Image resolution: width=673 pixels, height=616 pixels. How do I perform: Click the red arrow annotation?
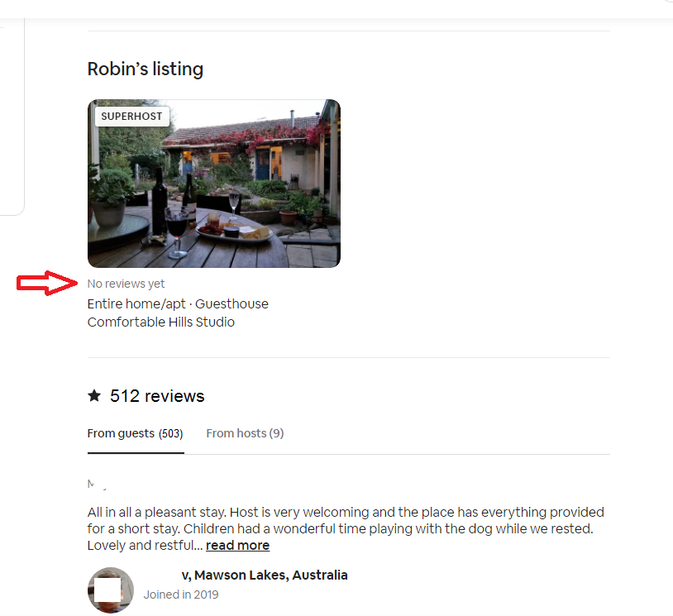pyautogui.click(x=47, y=283)
